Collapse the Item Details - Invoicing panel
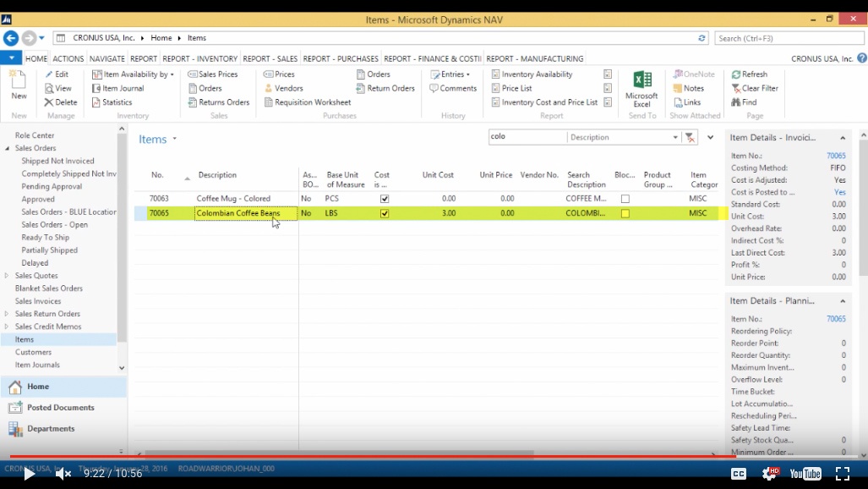This screenshot has width=868, height=489. pos(843,138)
